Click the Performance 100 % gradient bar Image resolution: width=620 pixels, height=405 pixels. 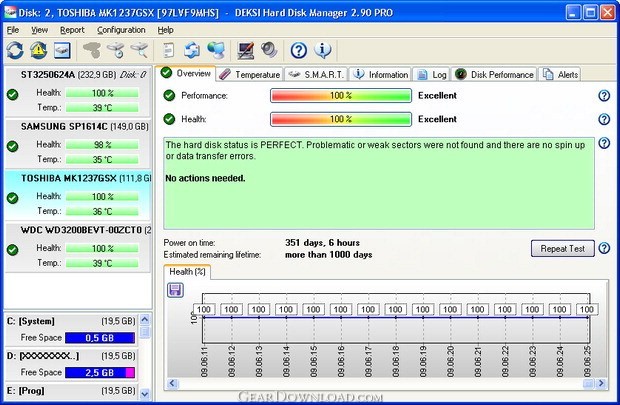(341, 95)
